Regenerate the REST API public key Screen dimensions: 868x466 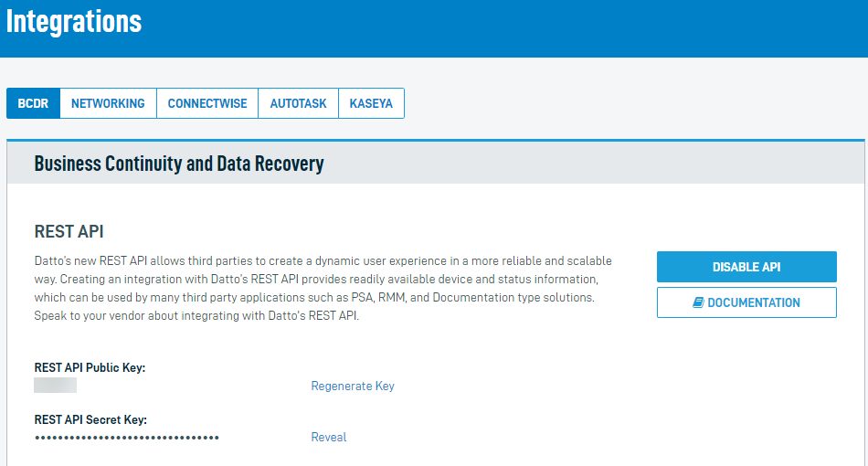point(353,386)
